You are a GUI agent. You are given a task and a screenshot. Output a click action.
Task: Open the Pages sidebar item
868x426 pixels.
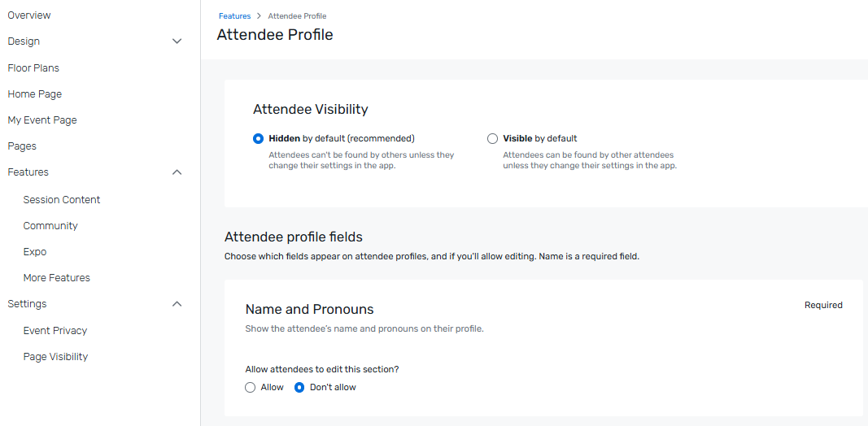[22, 146]
